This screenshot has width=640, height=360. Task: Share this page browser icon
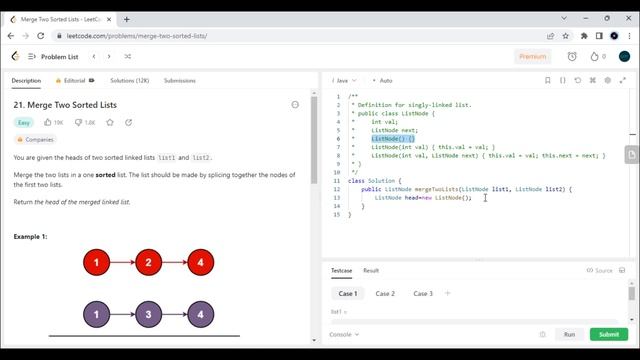550,36
